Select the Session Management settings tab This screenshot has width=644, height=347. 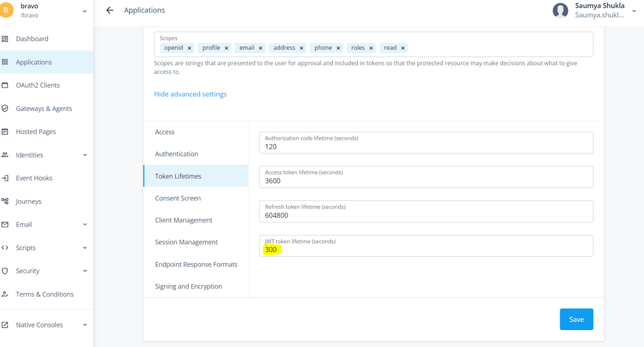tap(186, 242)
